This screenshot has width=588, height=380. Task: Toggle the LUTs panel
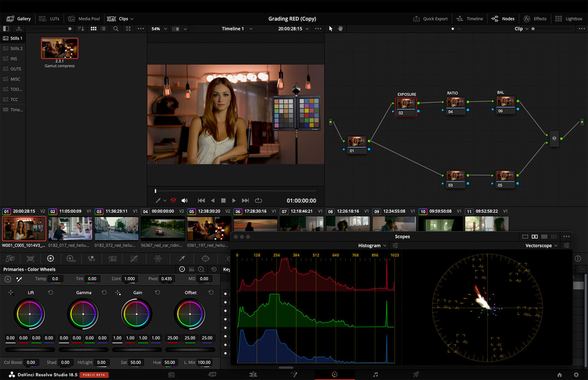(x=49, y=18)
